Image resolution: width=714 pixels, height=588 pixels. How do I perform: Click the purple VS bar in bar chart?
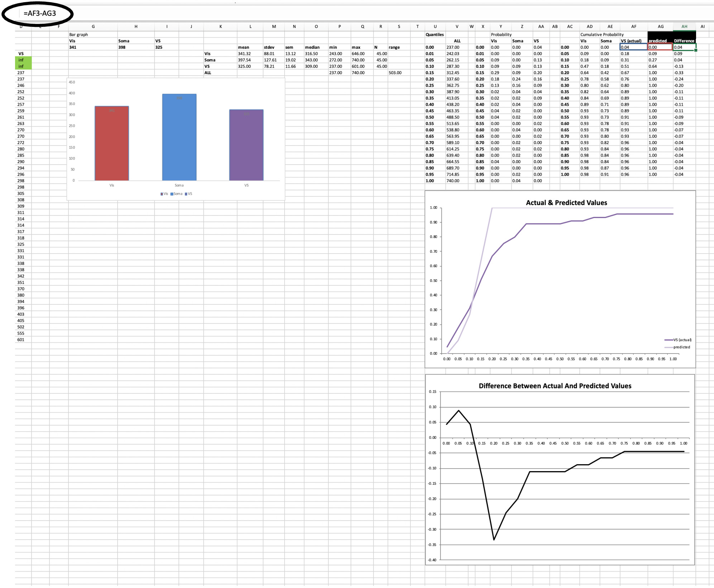point(246,145)
